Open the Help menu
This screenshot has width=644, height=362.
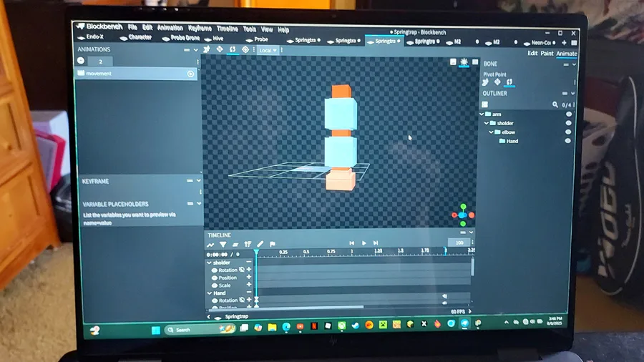283,29
